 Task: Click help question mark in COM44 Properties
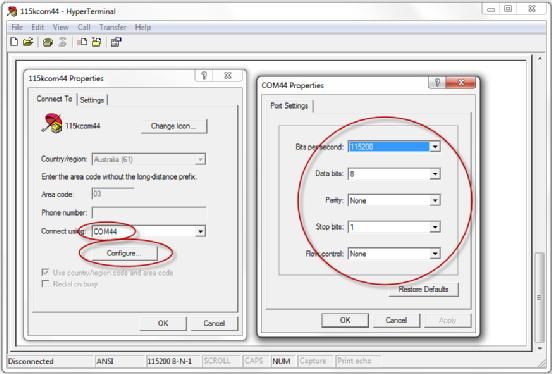click(437, 83)
